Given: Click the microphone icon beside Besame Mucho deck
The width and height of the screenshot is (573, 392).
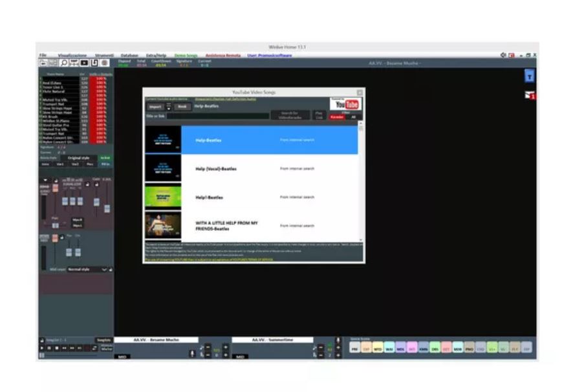Looking at the screenshot, I should 192,354.
